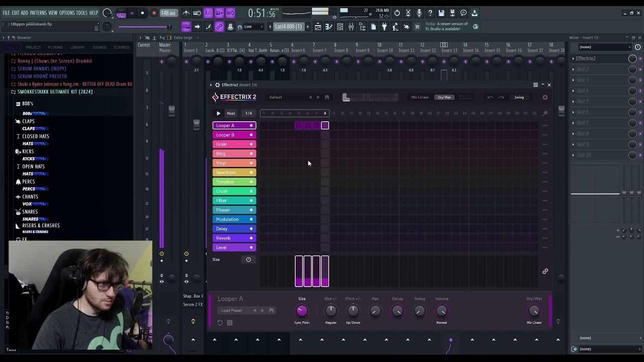Click the save project icon in top toolbar
The image size is (644, 362).
441,13
